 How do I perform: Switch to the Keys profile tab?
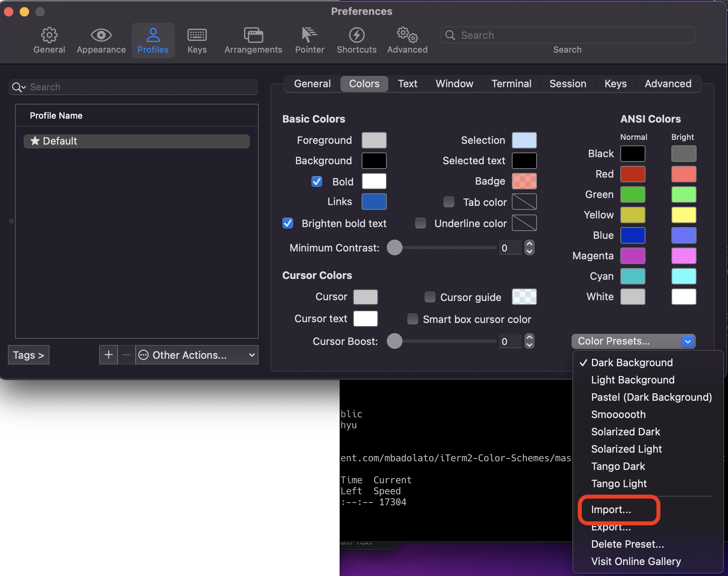pos(616,84)
